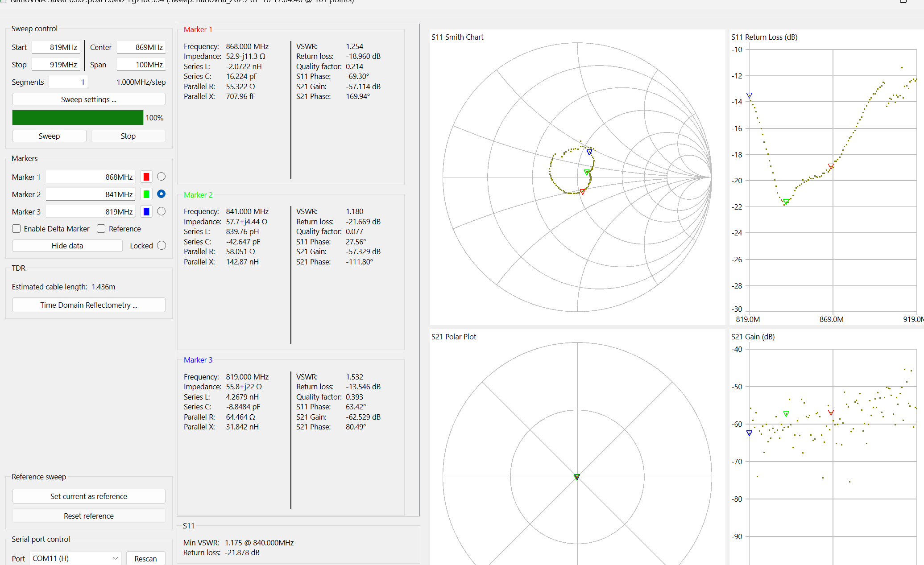Select the Marker 2 radio button
This screenshot has width=924, height=565.
tap(162, 194)
